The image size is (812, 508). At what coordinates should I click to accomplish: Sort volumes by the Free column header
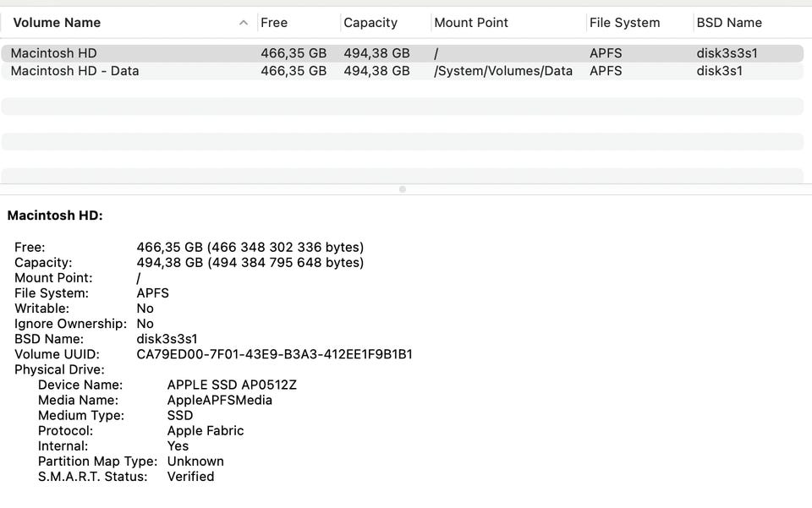[x=274, y=23]
